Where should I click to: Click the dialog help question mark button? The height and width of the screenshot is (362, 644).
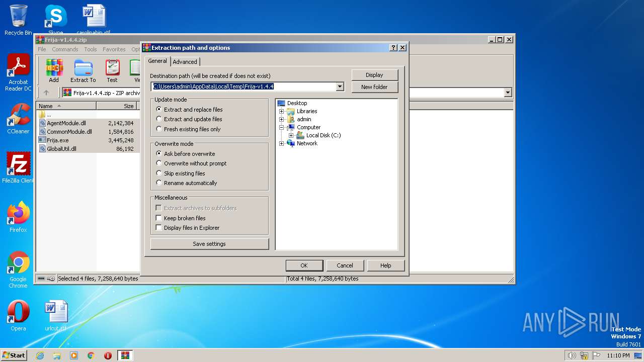pyautogui.click(x=393, y=48)
